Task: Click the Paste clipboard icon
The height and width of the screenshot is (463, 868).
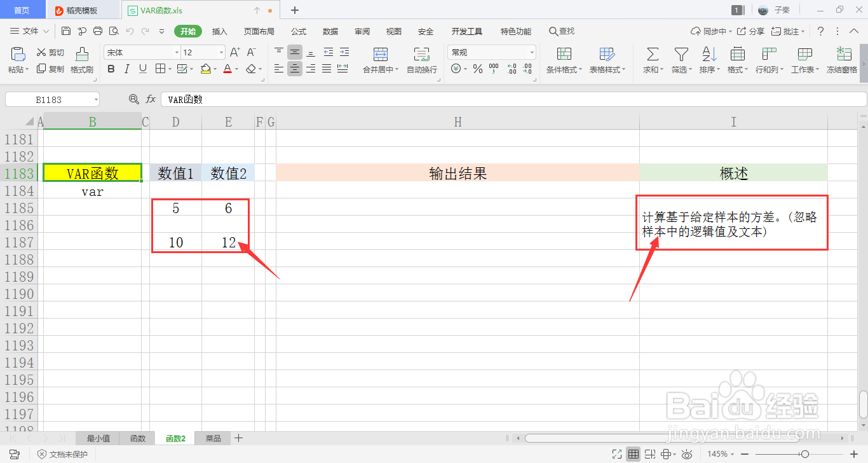Action: [18, 54]
